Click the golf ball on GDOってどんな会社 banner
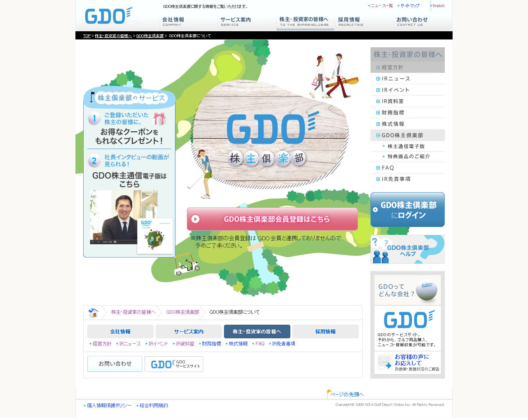528x420 pixels. pyautogui.click(x=427, y=290)
